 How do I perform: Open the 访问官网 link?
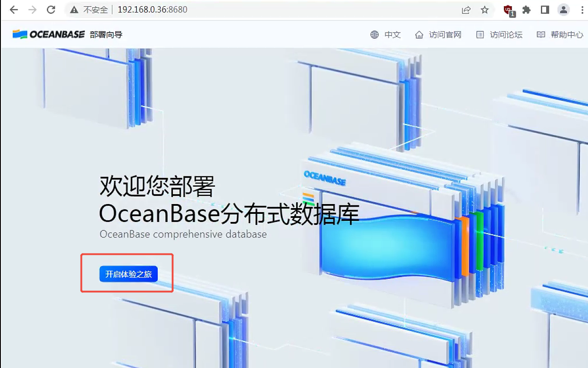445,35
